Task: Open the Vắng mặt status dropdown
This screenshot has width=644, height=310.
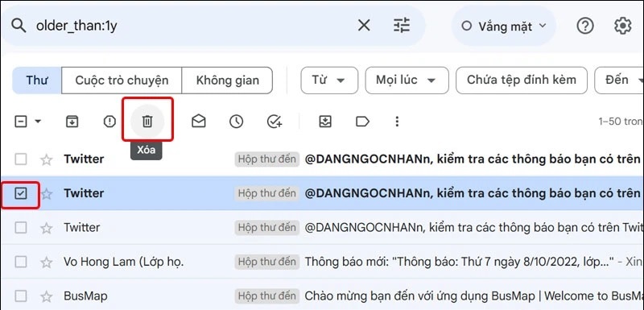Action: pyautogui.click(x=504, y=27)
